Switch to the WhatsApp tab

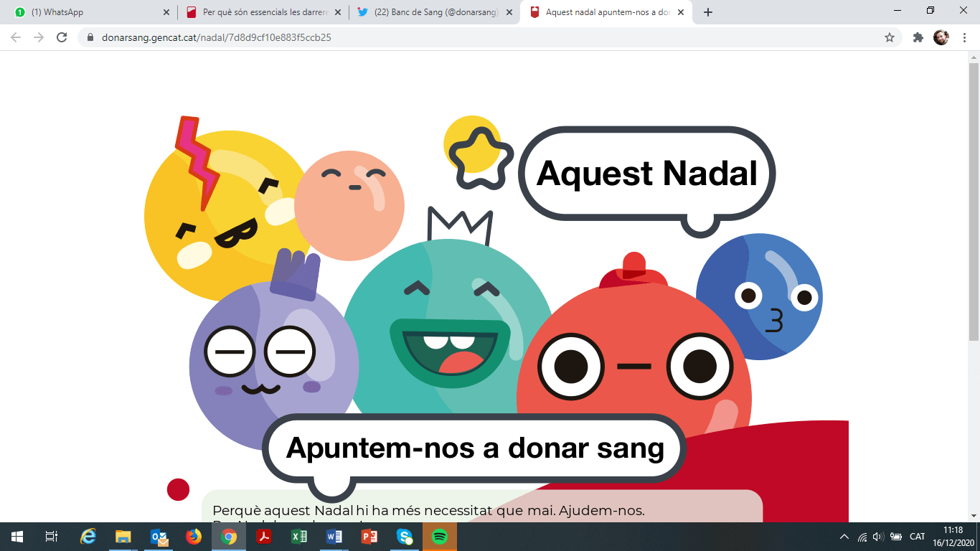click(x=89, y=12)
